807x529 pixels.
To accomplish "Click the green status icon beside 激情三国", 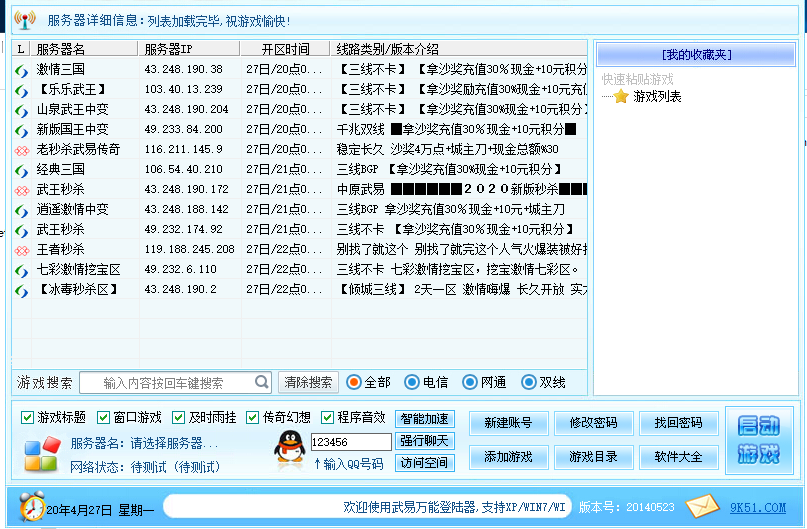I will pos(21,69).
